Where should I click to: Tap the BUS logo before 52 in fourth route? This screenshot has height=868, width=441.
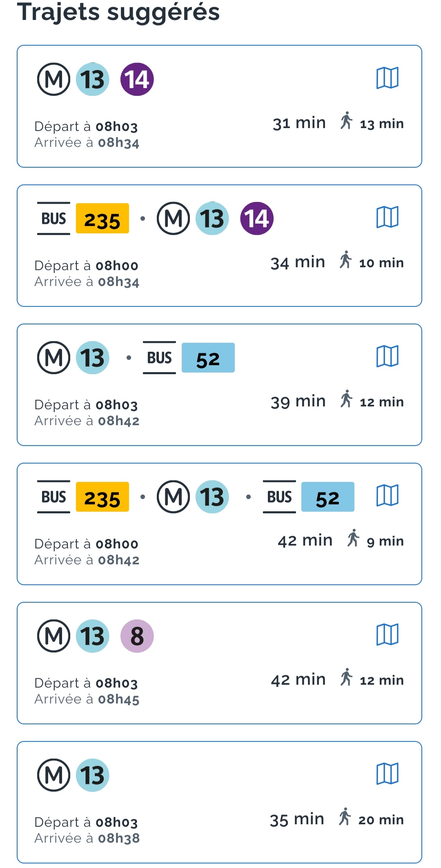tap(279, 497)
